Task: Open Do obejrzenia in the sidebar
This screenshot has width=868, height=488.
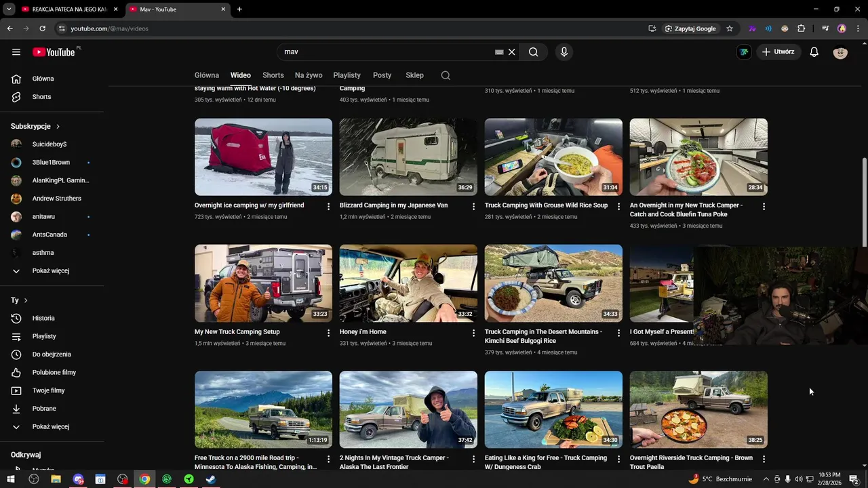Action: coord(52,354)
